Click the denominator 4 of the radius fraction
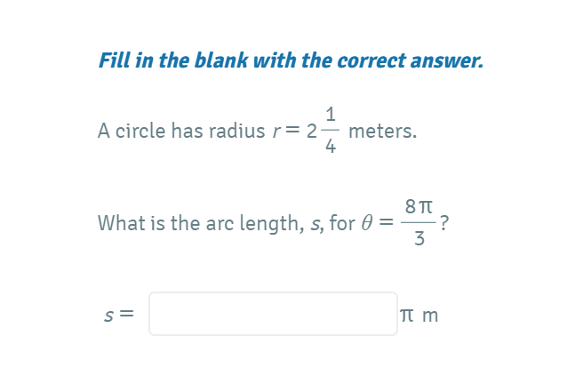 pyautogui.click(x=330, y=146)
